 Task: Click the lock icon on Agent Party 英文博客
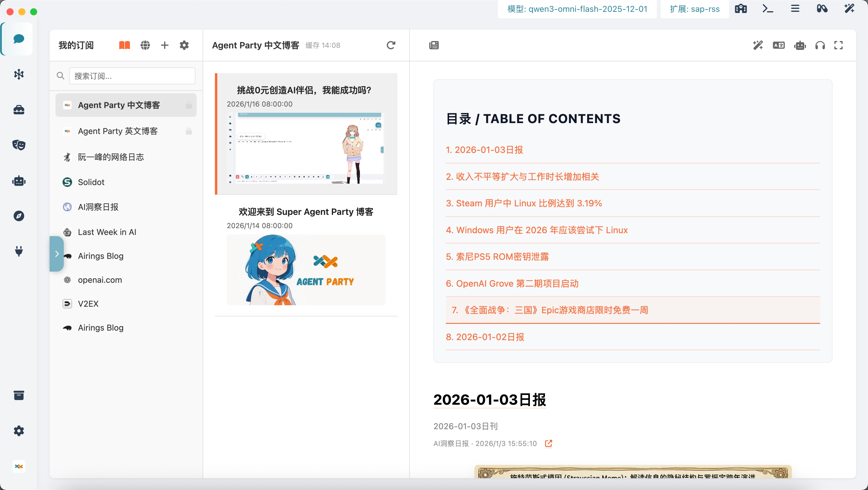[189, 131]
